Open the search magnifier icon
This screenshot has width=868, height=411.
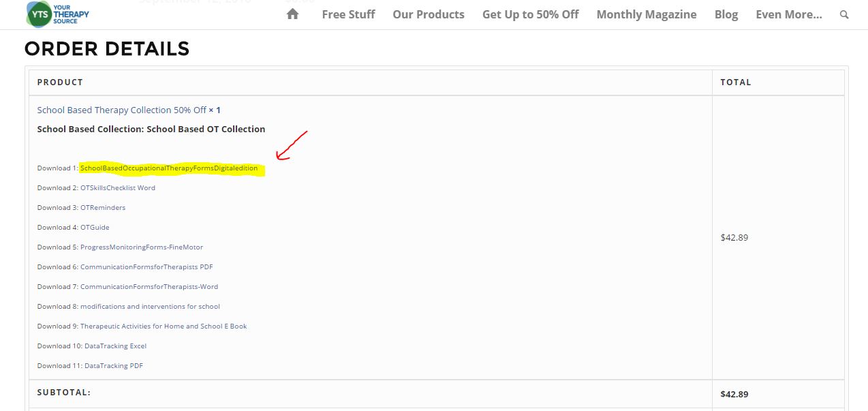(x=844, y=14)
